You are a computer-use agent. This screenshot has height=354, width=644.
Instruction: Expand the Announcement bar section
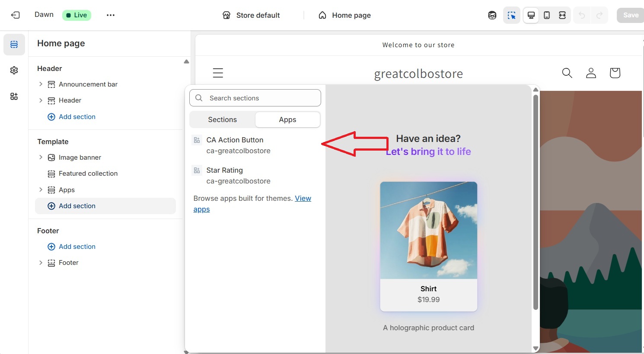coord(41,84)
